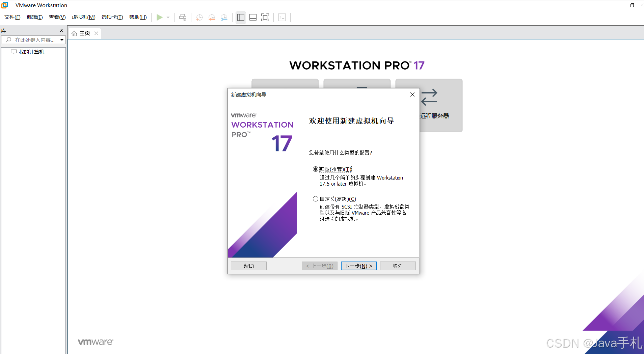Image resolution: width=644 pixels, height=354 pixels.
Task: Expand the library search dropdown arrow
Action: pyautogui.click(x=62, y=40)
